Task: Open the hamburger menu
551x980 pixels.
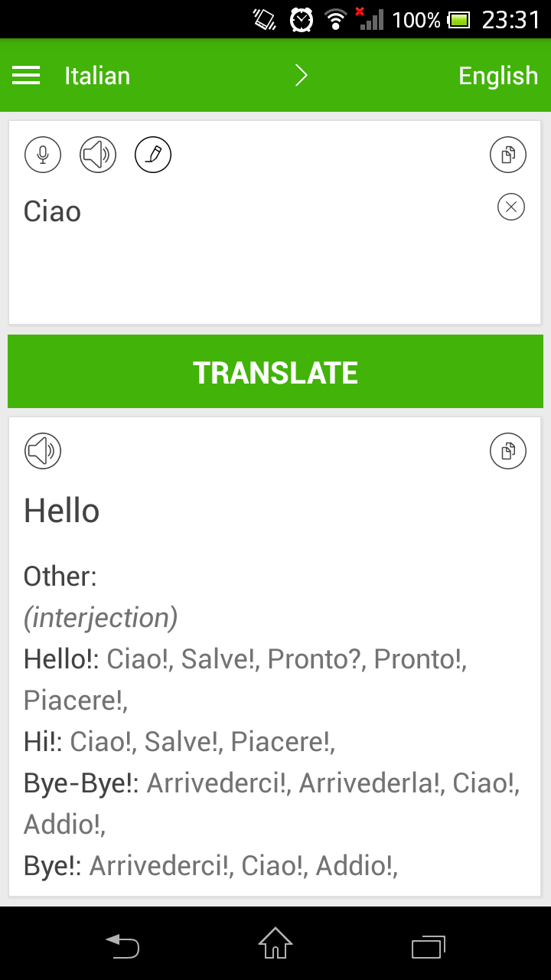Action: tap(26, 75)
